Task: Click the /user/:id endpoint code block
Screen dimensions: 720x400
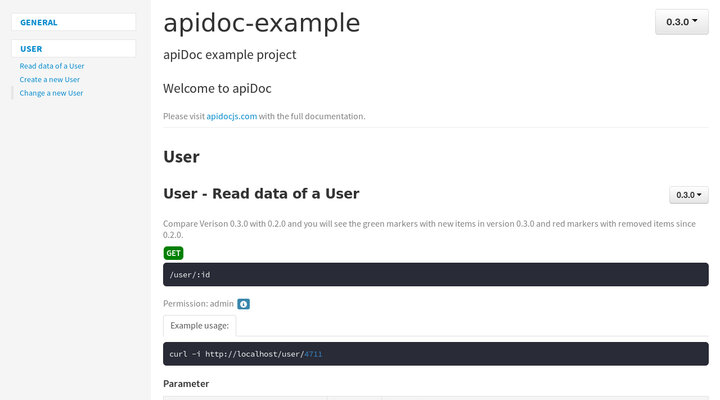Action: (435, 274)
